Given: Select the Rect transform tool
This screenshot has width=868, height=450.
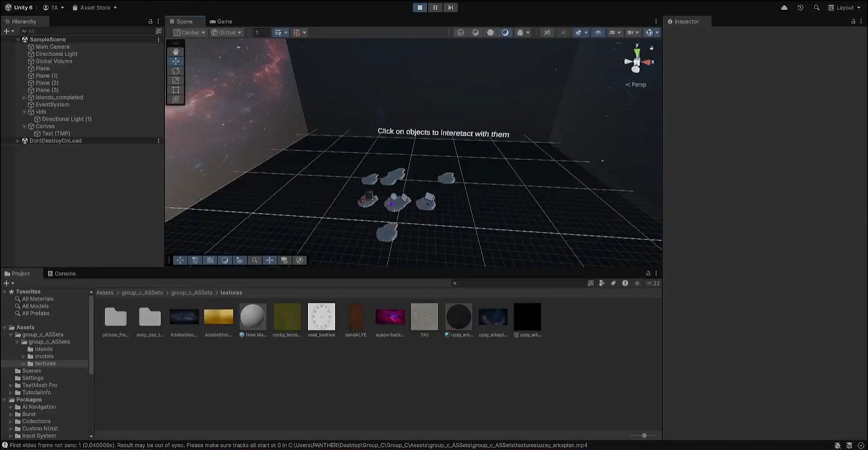Looking at the screenshot, I should click(x=176, y=90).
